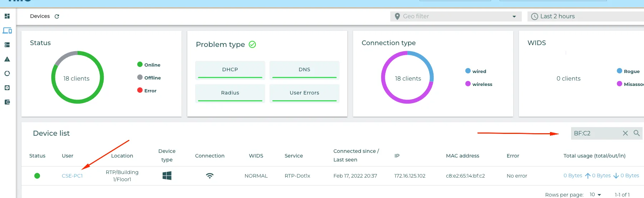Toggle the Error status legend
The width and height of the screenshot is (644, 198).
coord(147,91)
